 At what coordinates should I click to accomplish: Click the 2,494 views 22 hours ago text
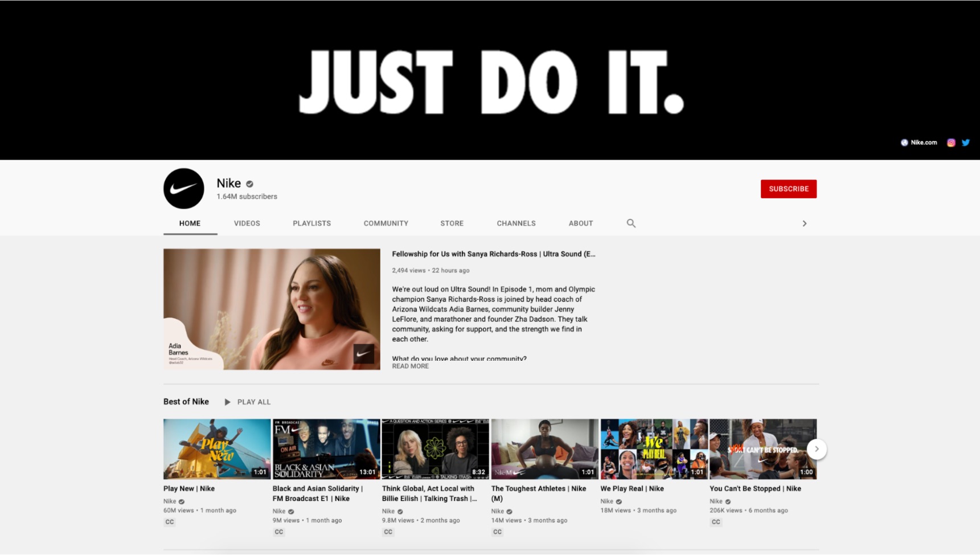pyautogui.click(x=430, y=271)
